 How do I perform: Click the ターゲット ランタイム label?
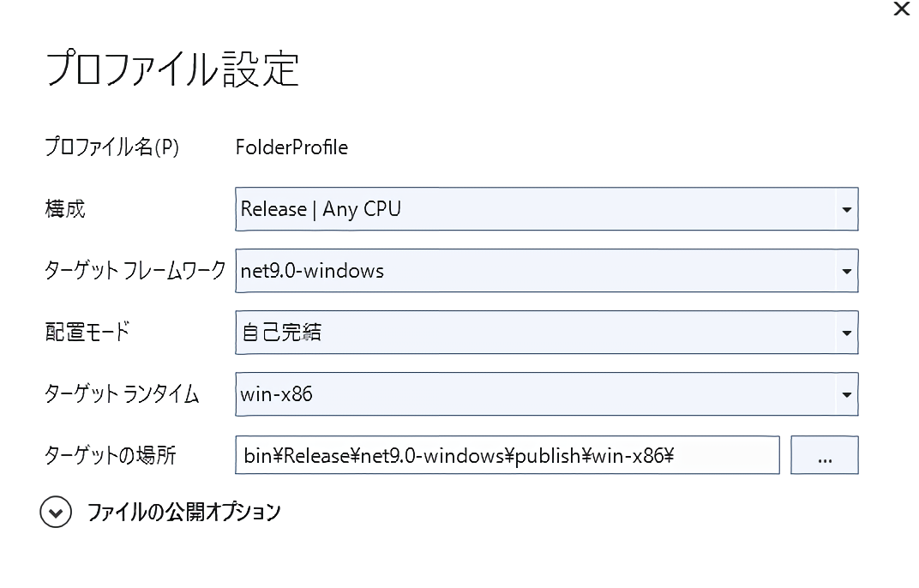(122, 394)
